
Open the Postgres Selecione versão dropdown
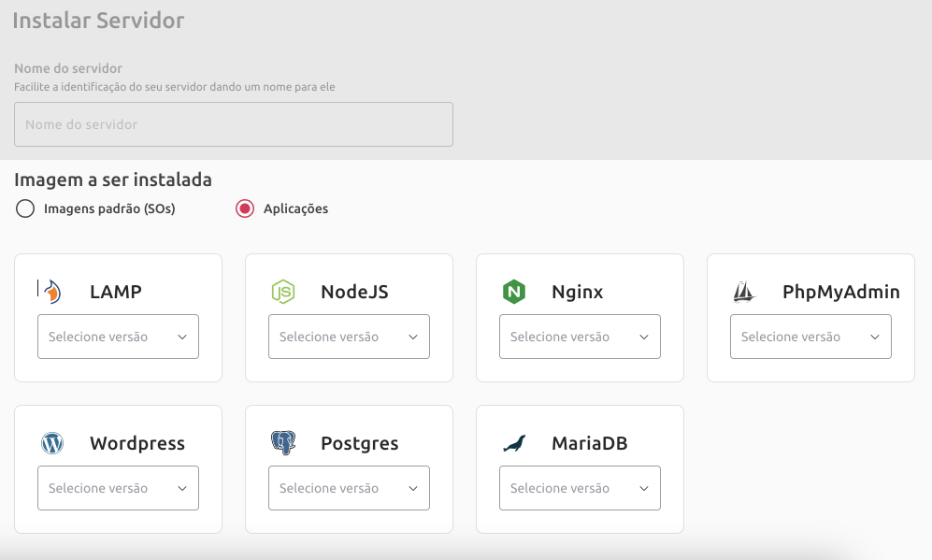349,488
